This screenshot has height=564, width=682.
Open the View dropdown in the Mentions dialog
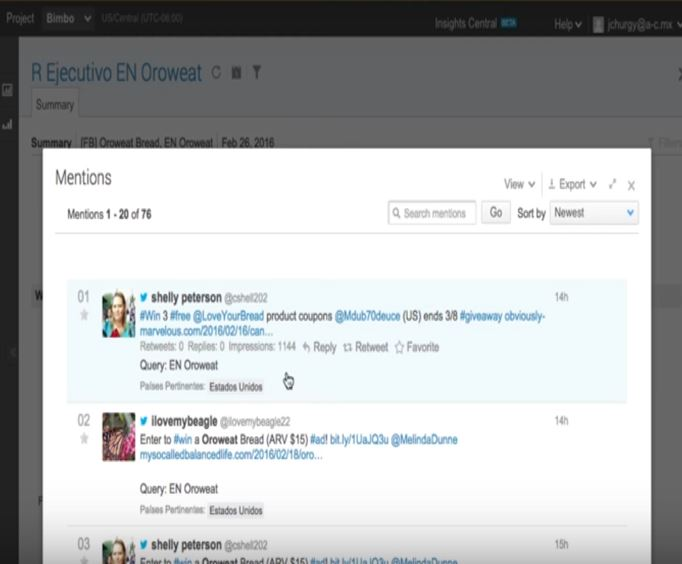pos(519,184)
